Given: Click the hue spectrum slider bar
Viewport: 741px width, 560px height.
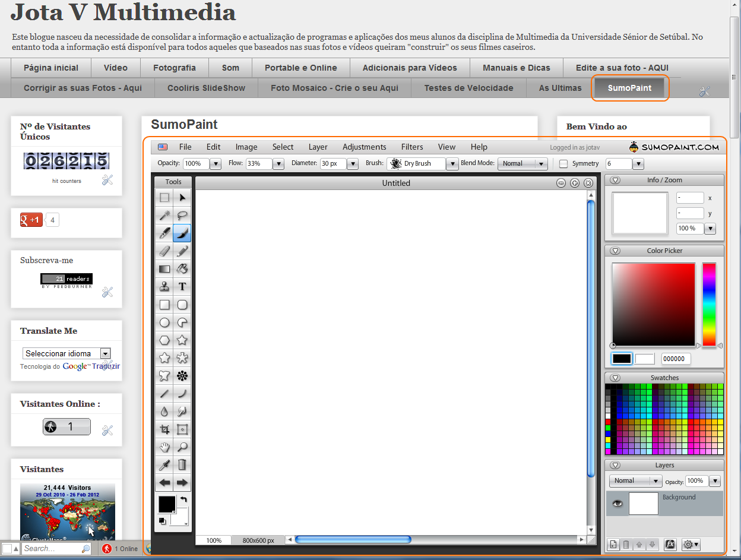Looking at the screenshot, I should tap(710, 305).
